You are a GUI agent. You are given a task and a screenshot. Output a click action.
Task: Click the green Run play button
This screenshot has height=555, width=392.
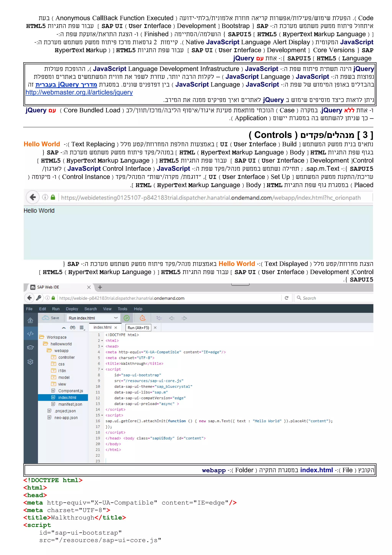127,318
